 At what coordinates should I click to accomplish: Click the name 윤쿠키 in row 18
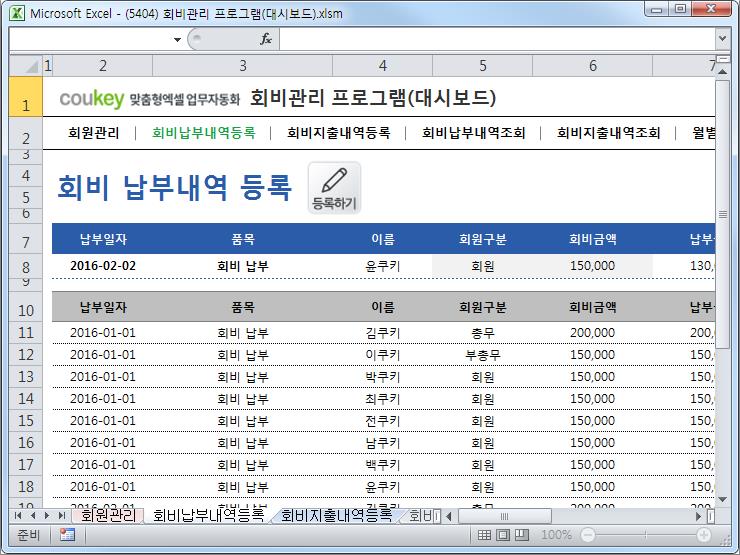coord(382,487)
